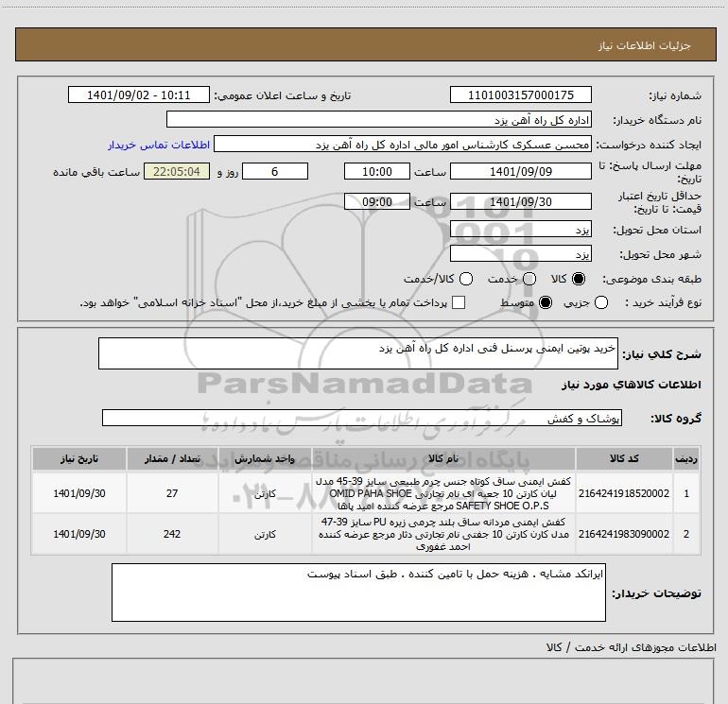This screenshot has height=704, width=728.
Task: Click row number 2 cell
Action: pos(686,534)
